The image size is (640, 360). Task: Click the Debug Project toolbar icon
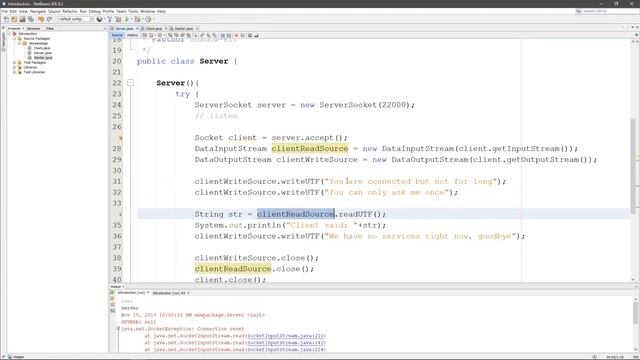point(137,19)
